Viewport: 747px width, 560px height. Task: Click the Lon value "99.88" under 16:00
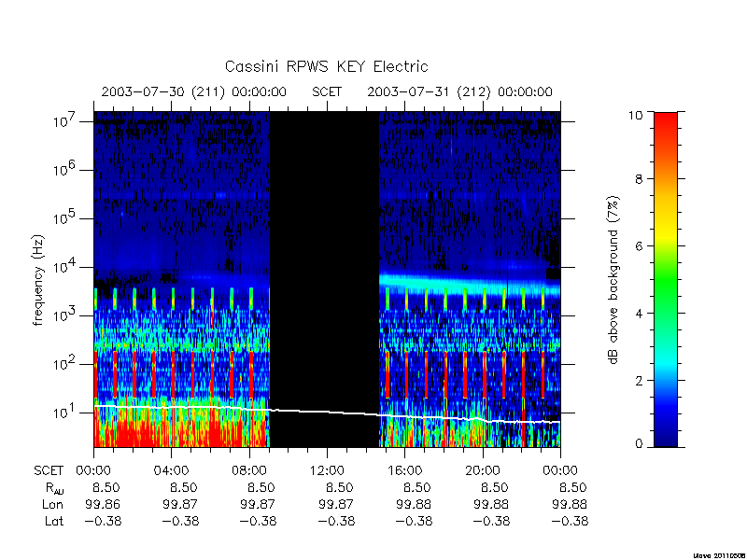coord(414,504)
